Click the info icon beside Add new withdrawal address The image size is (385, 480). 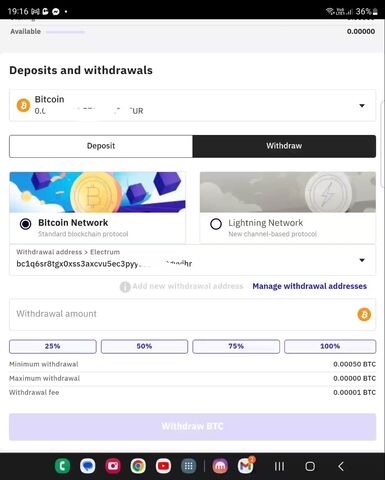tap(125, 286)
